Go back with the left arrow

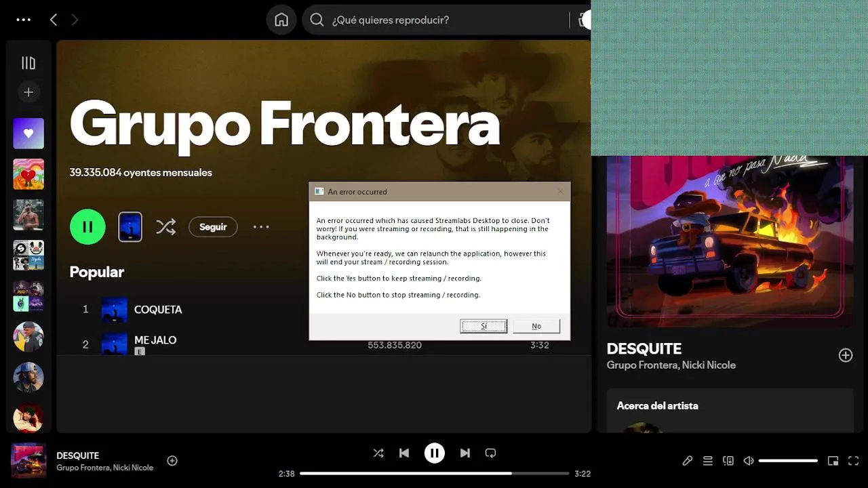pos(54,20)
